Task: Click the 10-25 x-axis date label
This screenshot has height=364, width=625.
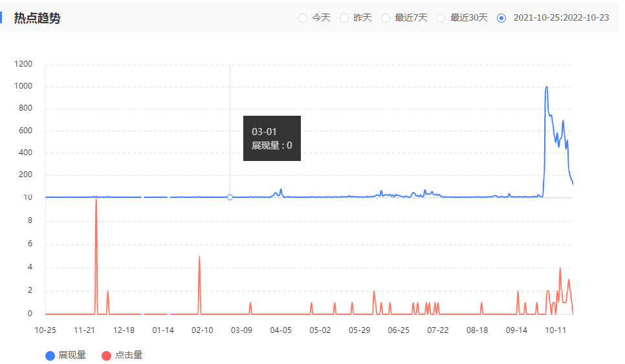Action: click(x=45, y=330)
